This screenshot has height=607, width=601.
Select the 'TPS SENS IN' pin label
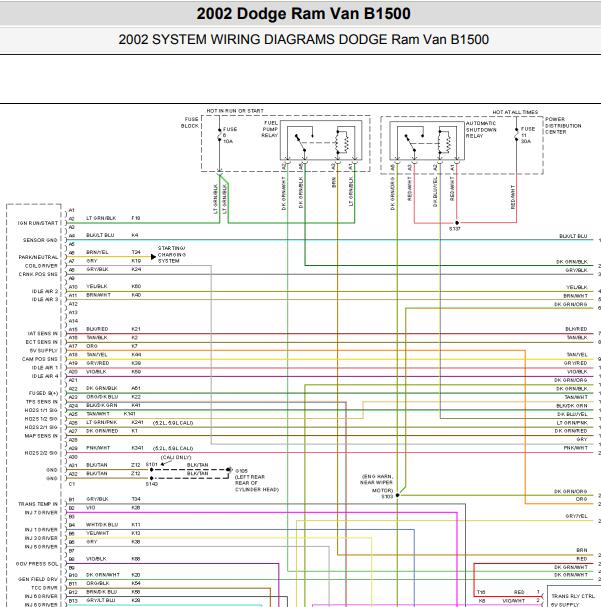(42, 401)
